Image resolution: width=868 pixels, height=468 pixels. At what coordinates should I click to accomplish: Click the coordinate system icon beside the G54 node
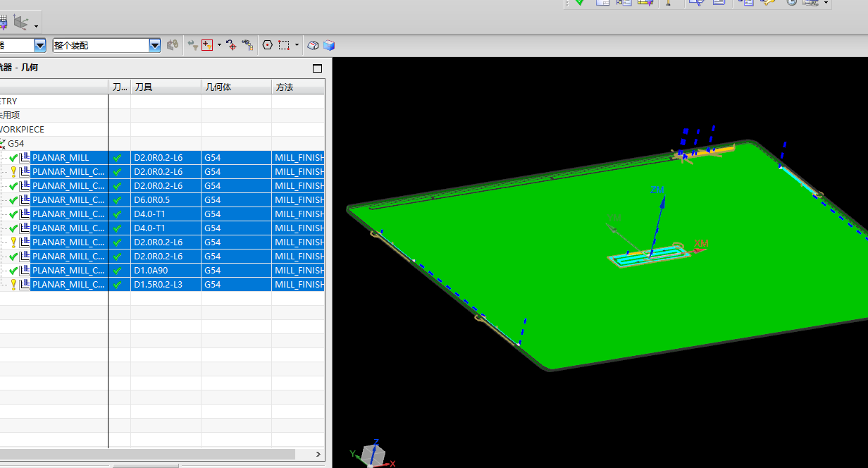tap(3, 144)
